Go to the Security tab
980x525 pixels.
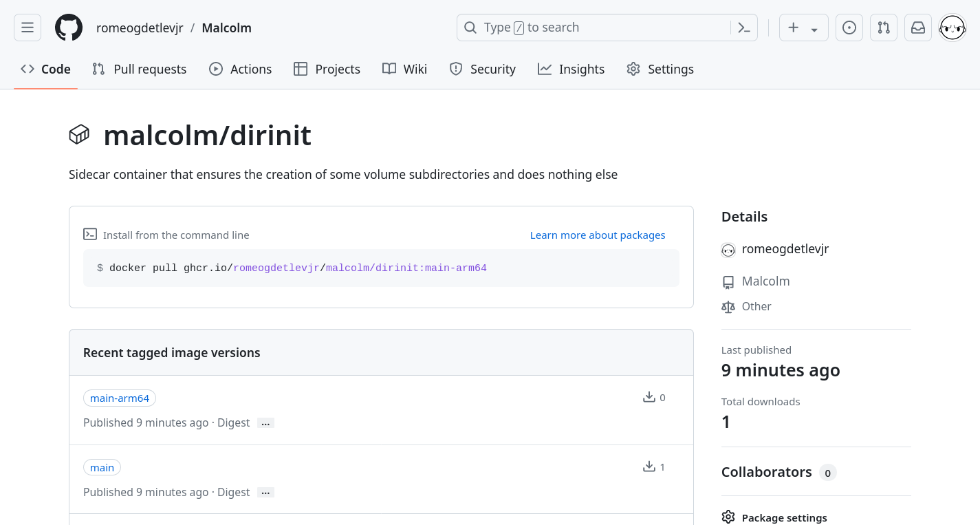(x=482, y=69)
